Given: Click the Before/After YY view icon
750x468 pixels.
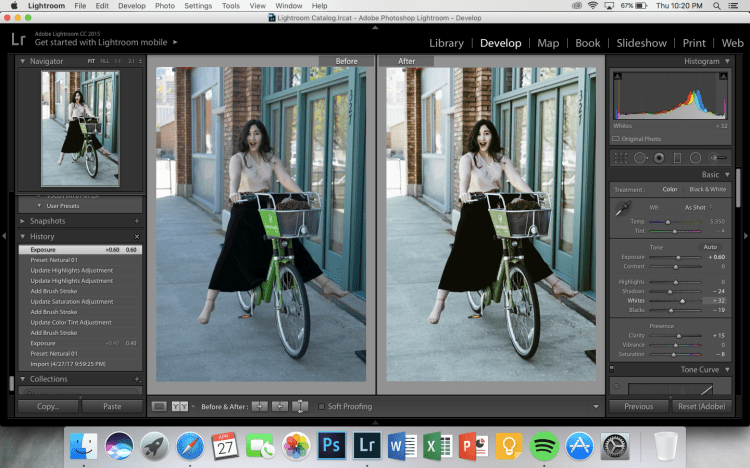Looking at the screenshot, I should pos(180,406).
